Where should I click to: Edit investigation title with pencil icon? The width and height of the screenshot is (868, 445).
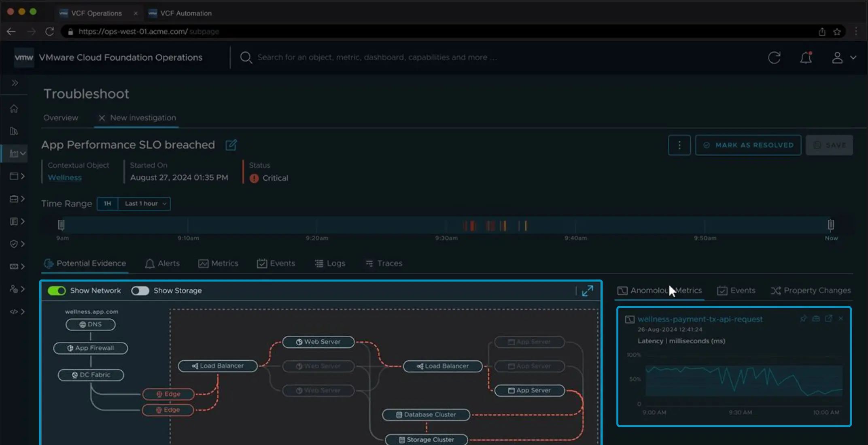click(231, 145)
